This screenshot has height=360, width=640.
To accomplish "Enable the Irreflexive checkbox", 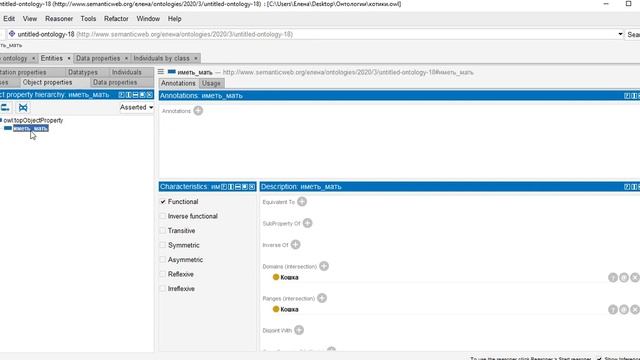I will [x=163, y=289].
